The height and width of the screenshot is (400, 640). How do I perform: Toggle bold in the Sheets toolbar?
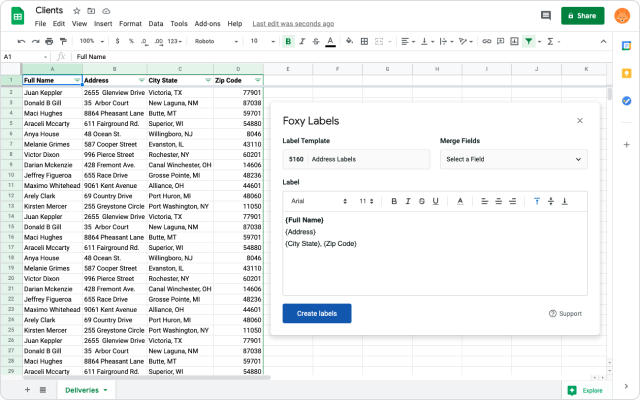pyautogui.click(x=288, y=41)
